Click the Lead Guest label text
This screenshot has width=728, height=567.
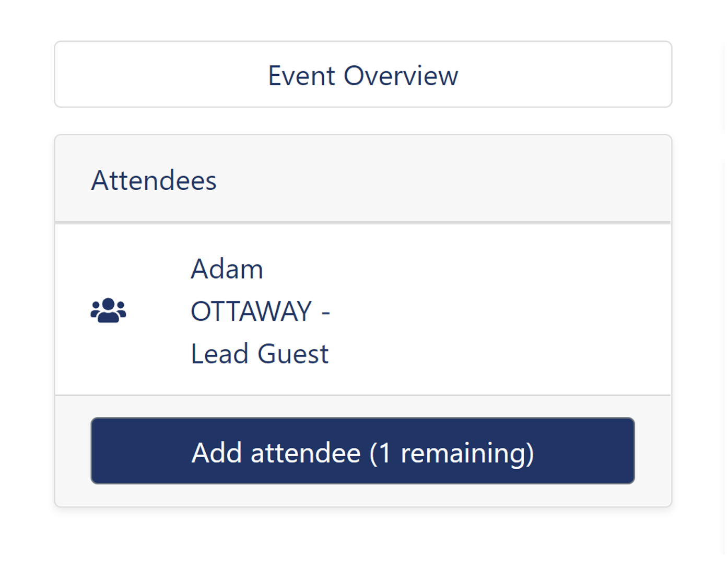[260, 354]
